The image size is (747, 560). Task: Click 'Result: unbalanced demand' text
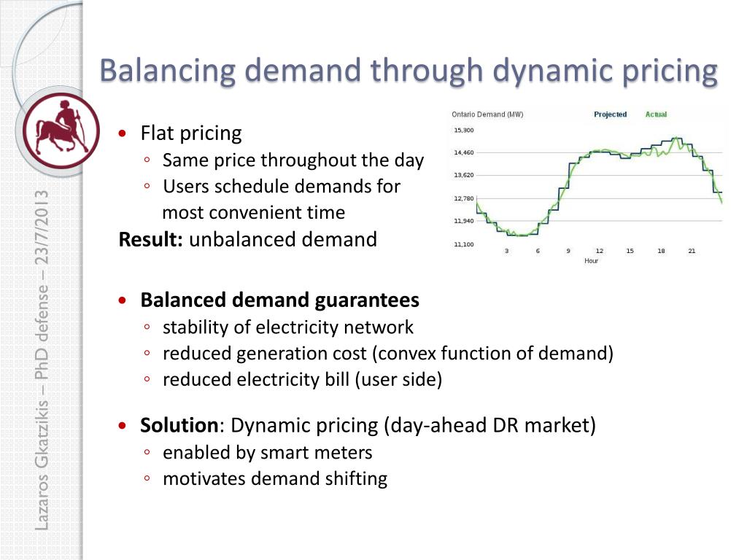click(248, 239)
